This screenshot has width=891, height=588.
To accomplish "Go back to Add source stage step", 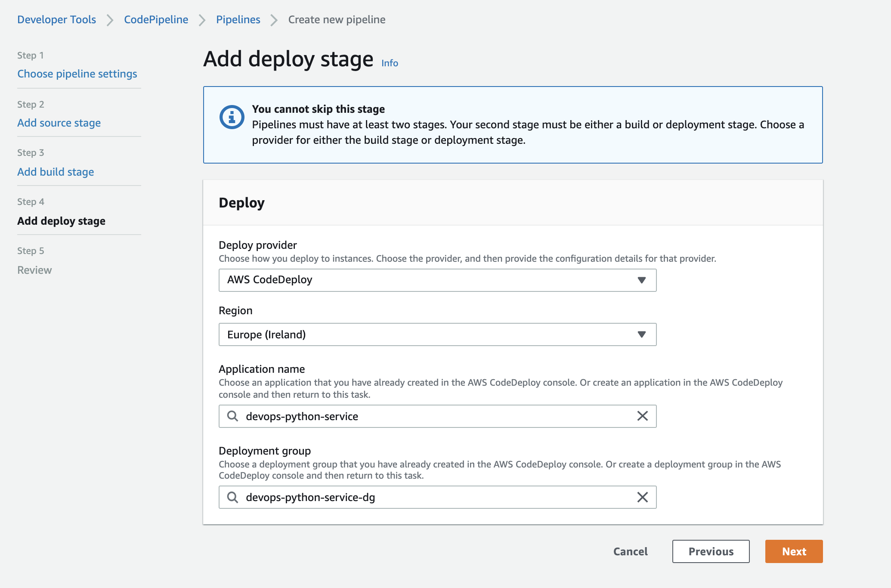I will click(59, 123).
